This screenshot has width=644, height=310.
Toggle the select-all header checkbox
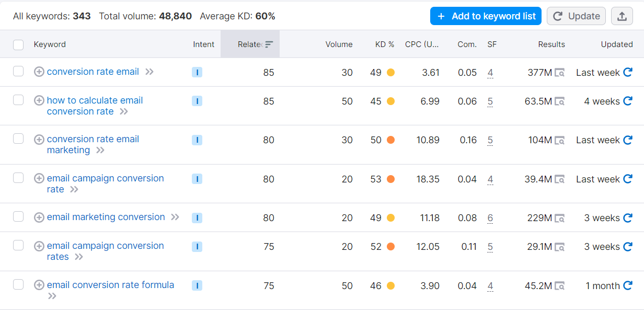tap(18, 44)
